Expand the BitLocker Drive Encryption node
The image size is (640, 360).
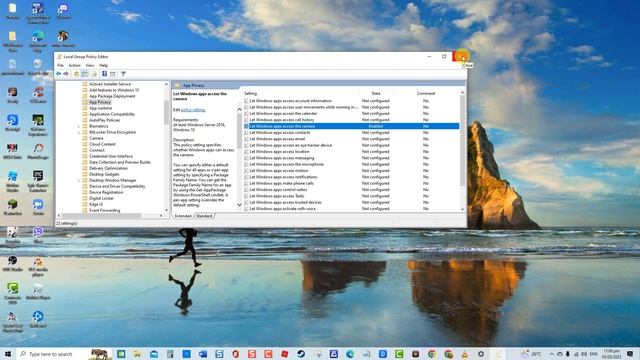point(79,132)
